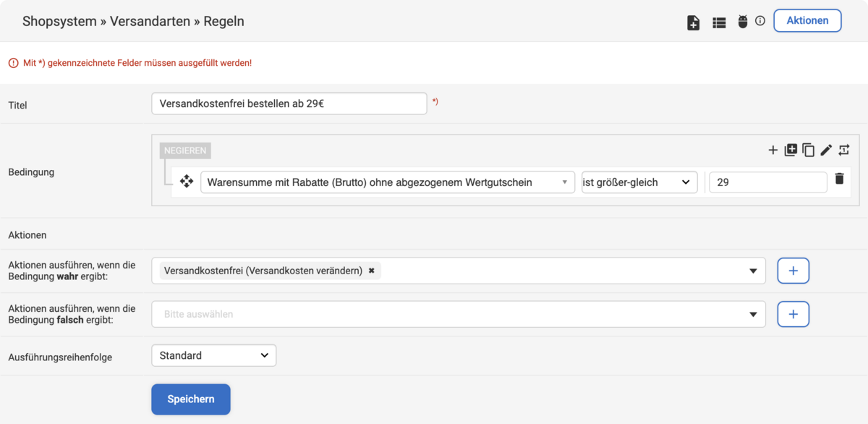Open the Aktionen button menu

[x=807, y=21]
